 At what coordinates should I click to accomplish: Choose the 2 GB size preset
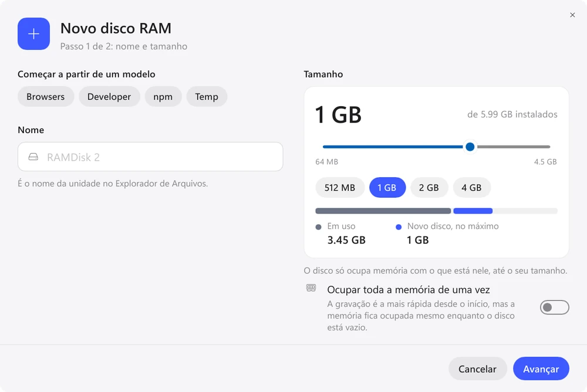429,188
